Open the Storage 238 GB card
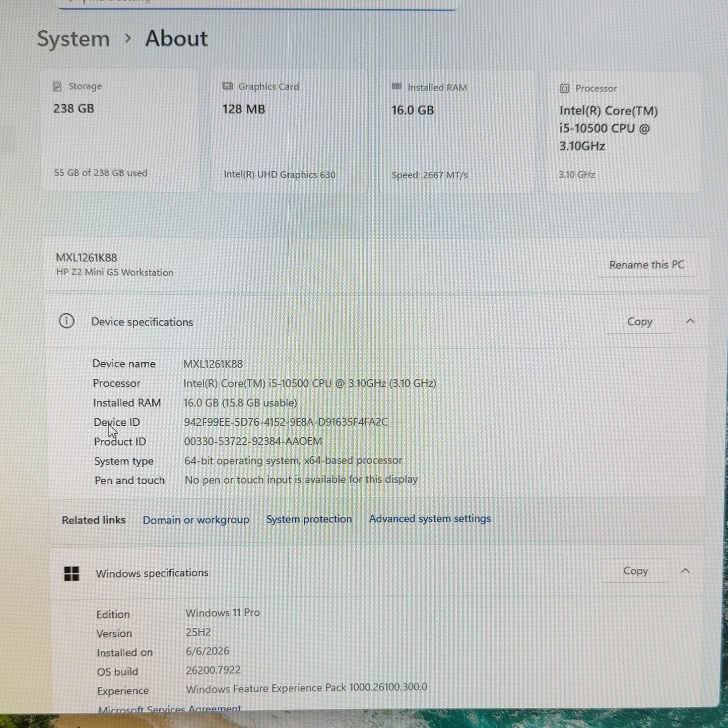 pyautogui.click(x=120, y=131)
